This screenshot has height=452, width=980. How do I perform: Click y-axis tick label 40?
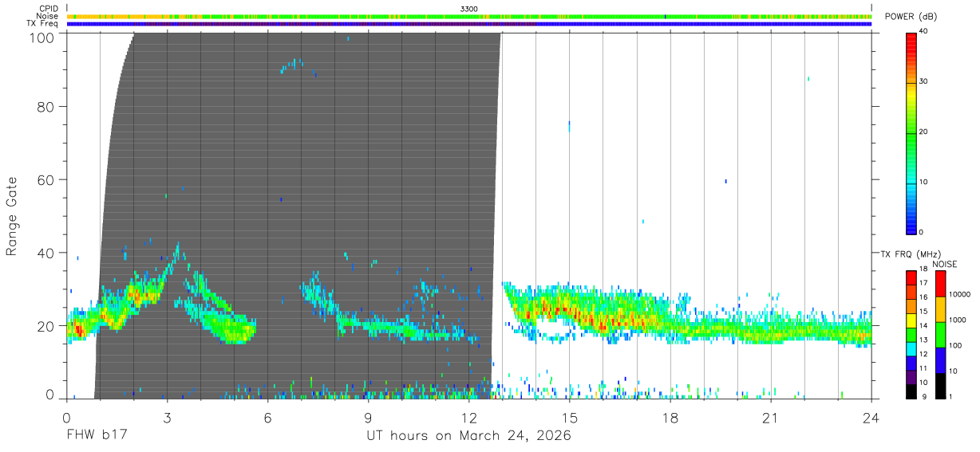pos(45,253)
